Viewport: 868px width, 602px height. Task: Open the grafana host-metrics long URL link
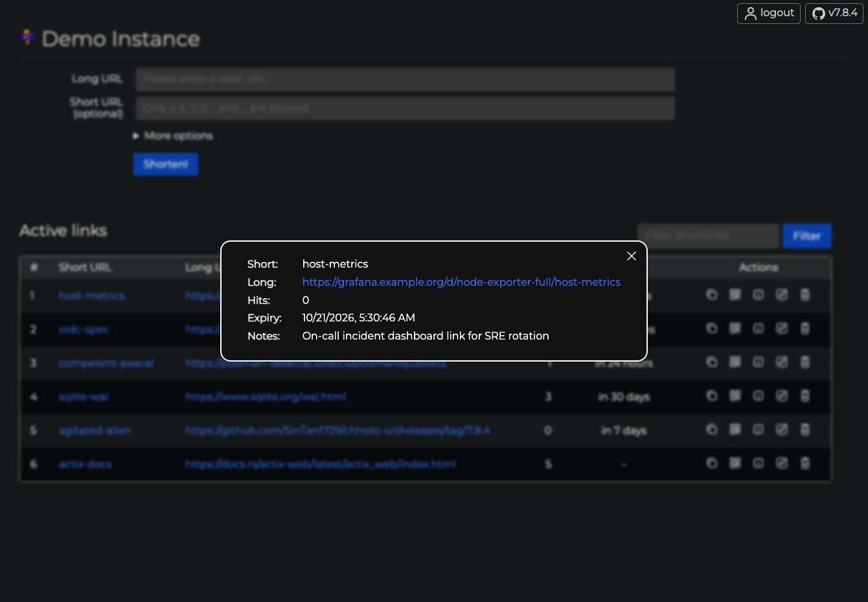461,282
